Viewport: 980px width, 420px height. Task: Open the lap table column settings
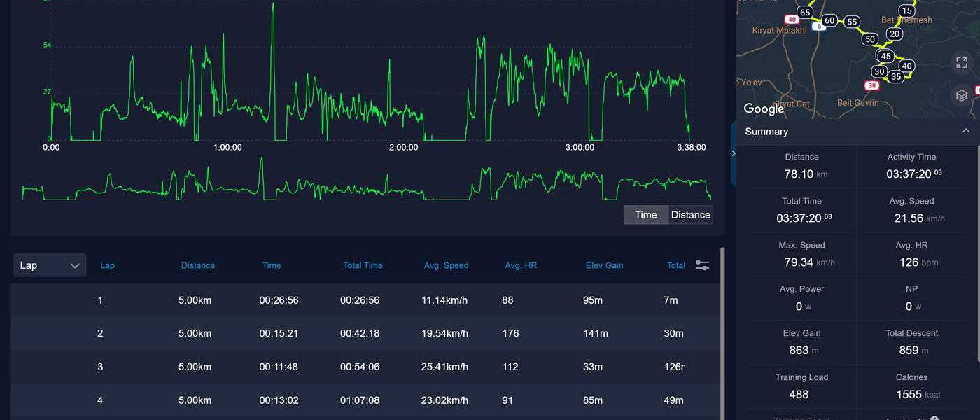pyautogui.click(x=702, y=265)
